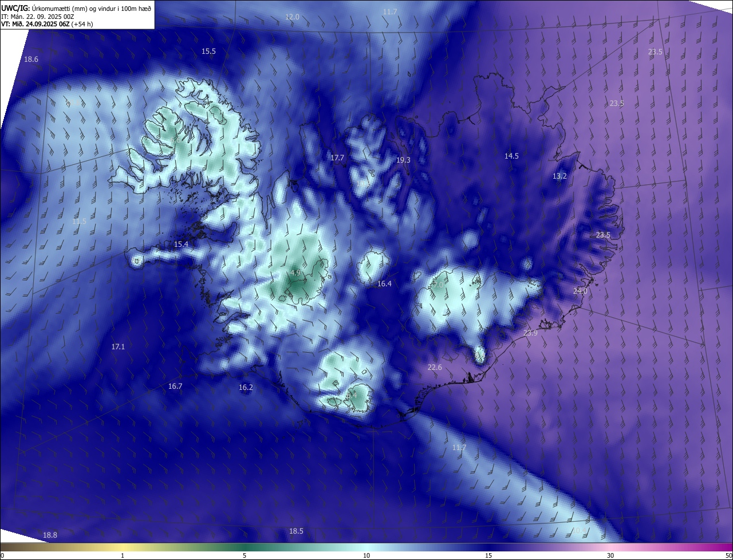Click the 4.9 value over the glacier
The width and height of the screenshot is (733, 560).
295,273
